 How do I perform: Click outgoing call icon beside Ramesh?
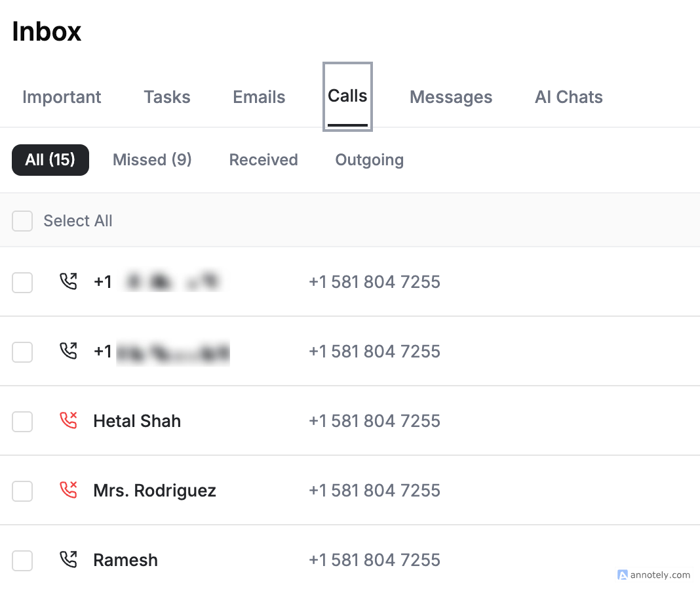(x=68, y=559)
